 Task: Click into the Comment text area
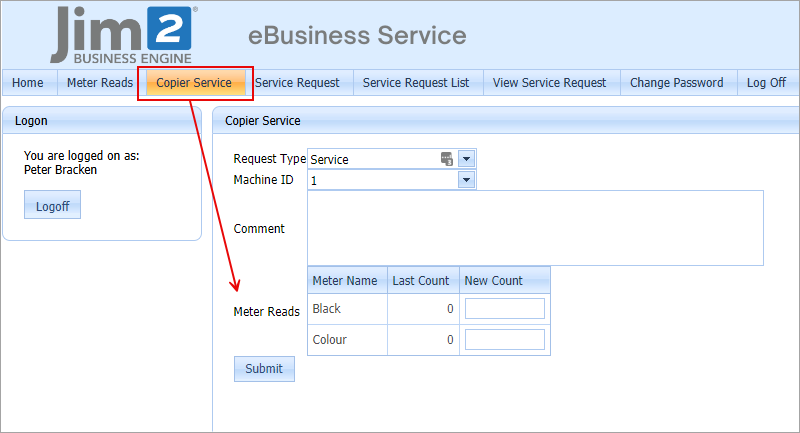click(535, 228)
